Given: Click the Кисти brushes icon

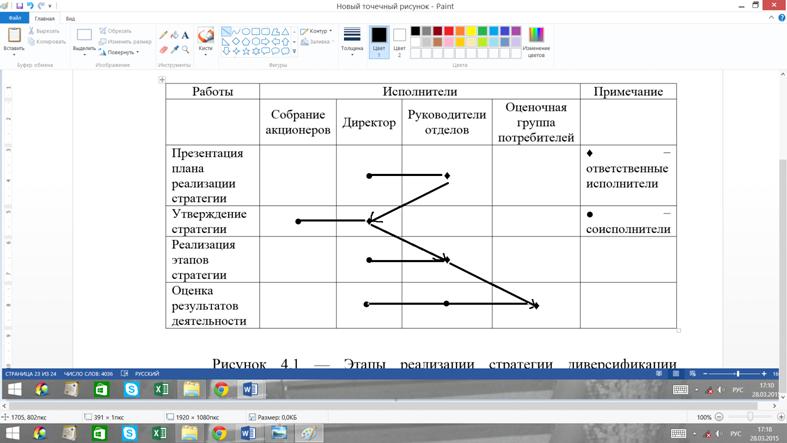Looking at the screenshot, I should (205, 36).
